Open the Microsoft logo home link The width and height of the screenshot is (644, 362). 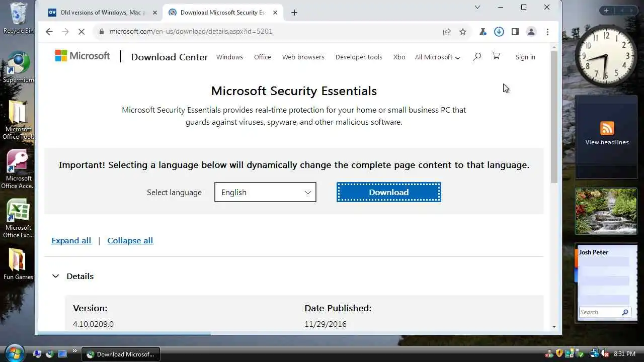click(83, 56)
